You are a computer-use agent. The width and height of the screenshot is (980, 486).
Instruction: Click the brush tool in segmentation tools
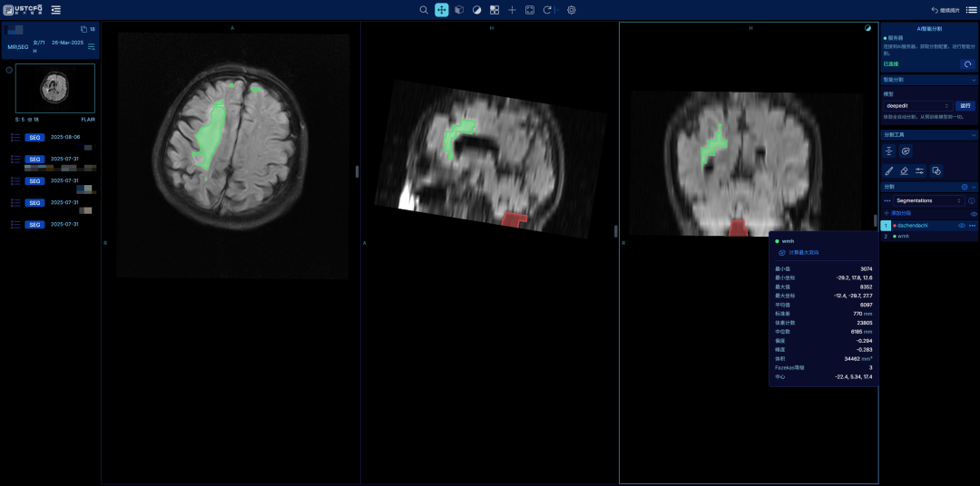889,170
